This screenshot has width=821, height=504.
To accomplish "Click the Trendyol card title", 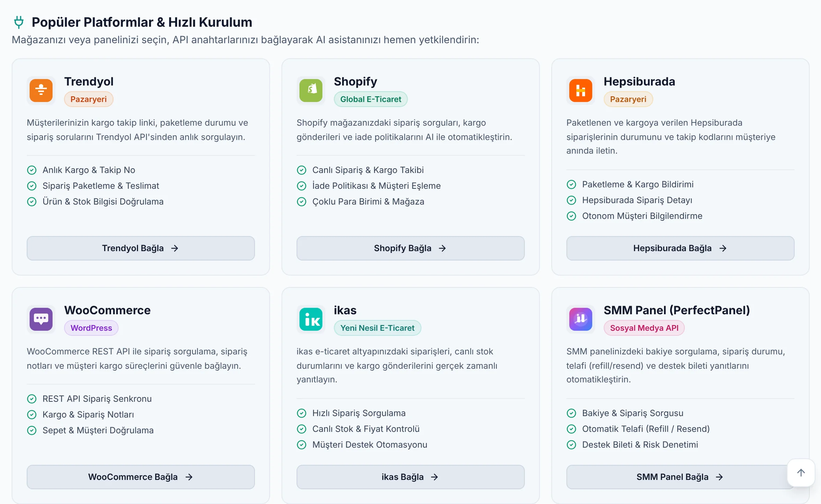I will 89,81.
